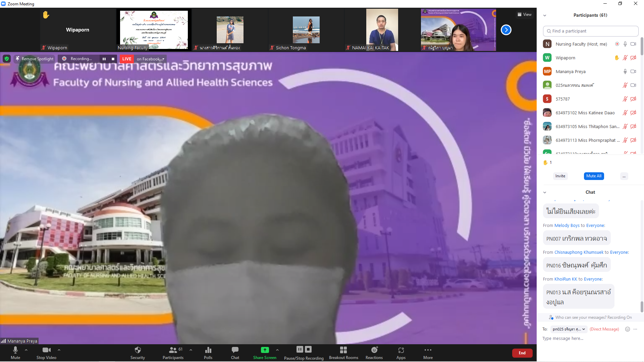
Task: Open the Polls icon
Action: (208, 350)
